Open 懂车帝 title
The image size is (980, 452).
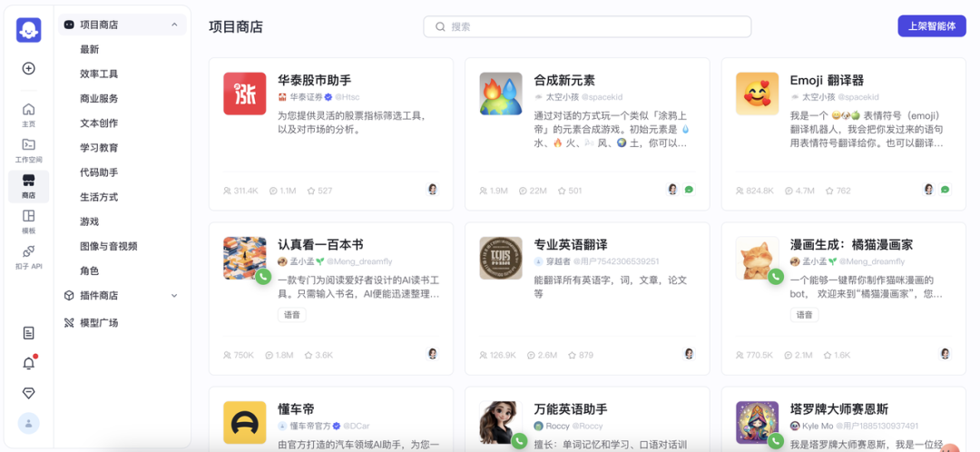point(296,409)
